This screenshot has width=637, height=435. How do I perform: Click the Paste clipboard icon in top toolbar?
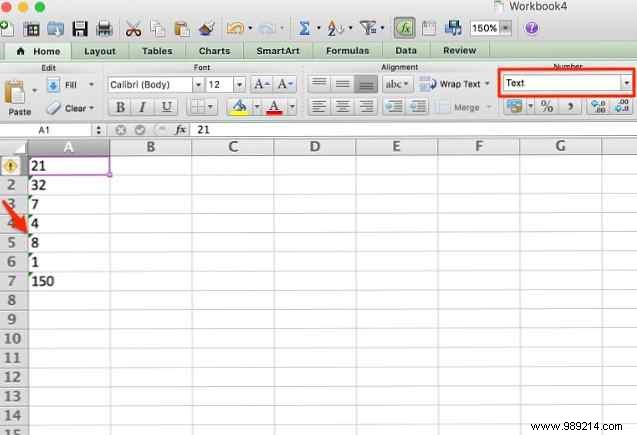coord(182,29)
